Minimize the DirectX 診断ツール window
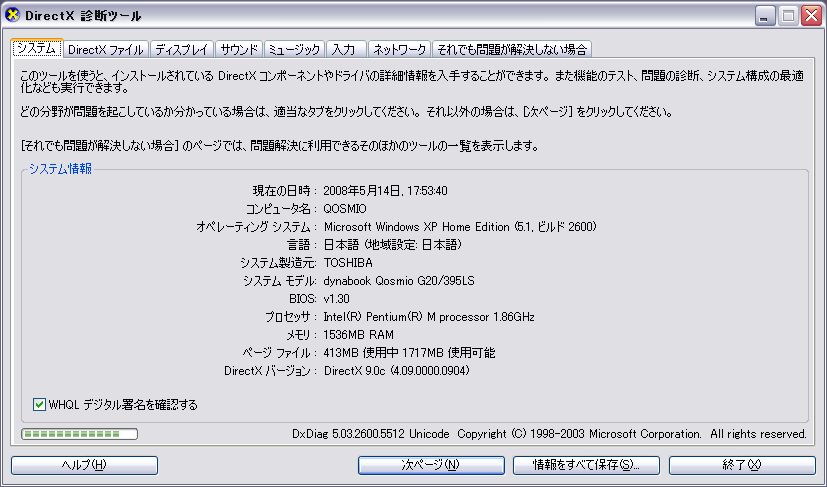 [765, 16]
